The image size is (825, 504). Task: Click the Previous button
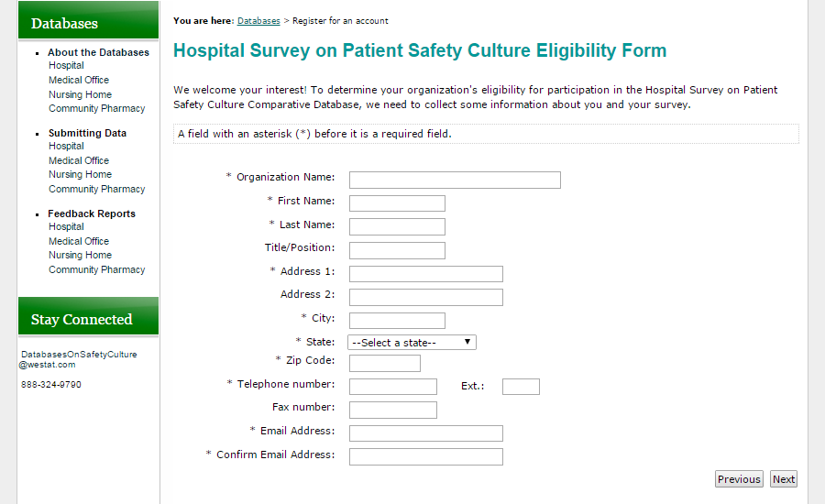(739, 479)
